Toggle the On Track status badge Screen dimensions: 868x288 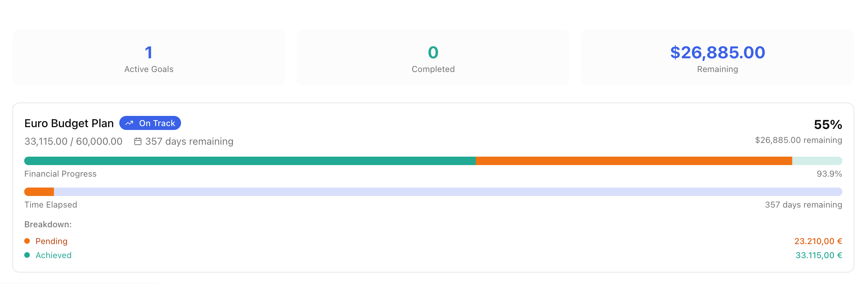pyautogui.click(x=150, y=123)
